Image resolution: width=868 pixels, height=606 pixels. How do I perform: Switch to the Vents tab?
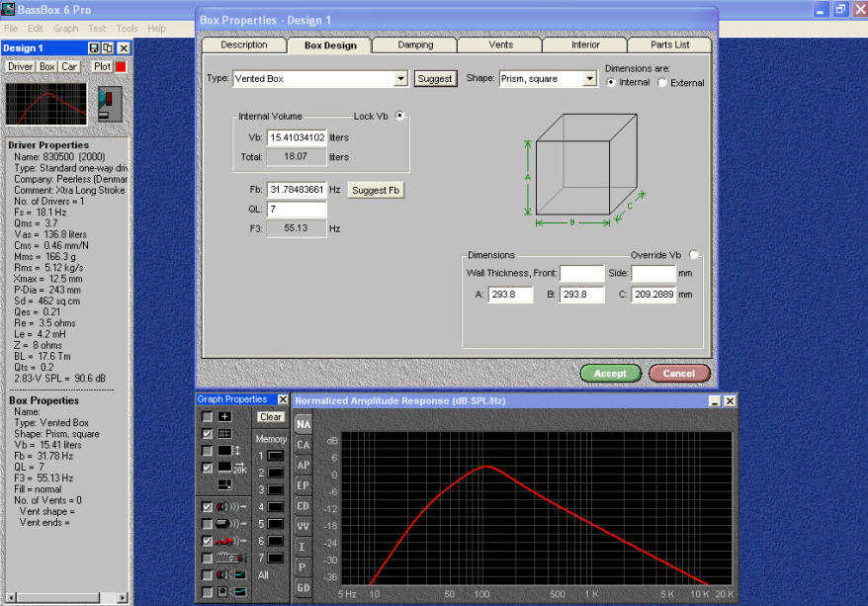coord(500,44)
